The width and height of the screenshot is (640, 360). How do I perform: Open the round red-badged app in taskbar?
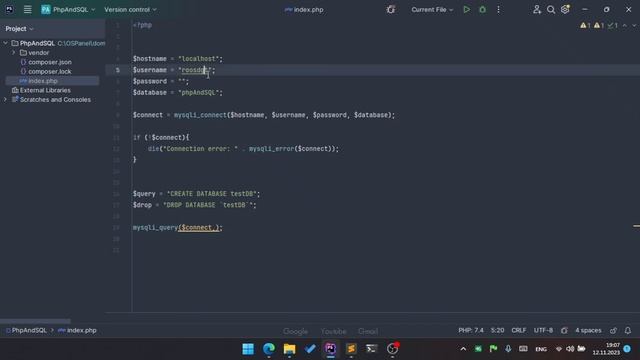click(x=392, y=349)
